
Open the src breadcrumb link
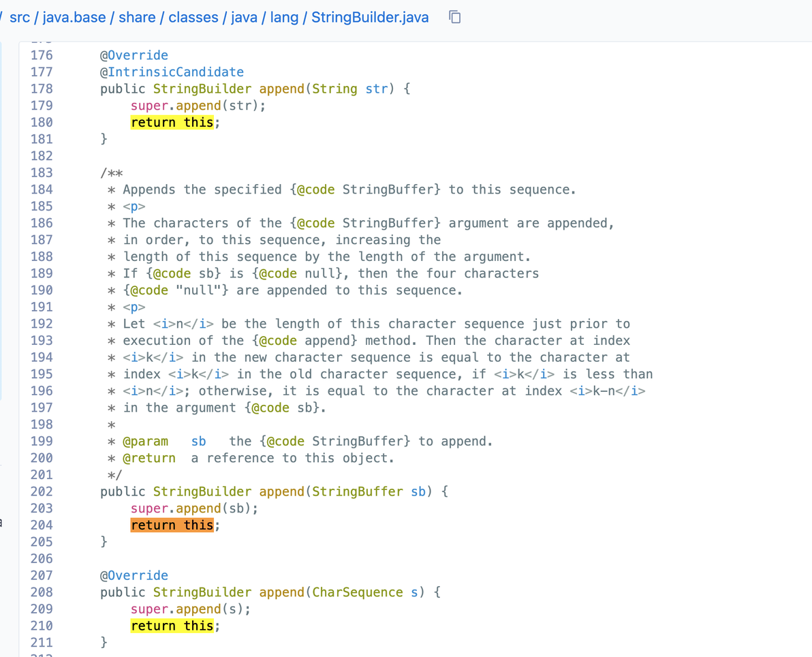(20, 18)
